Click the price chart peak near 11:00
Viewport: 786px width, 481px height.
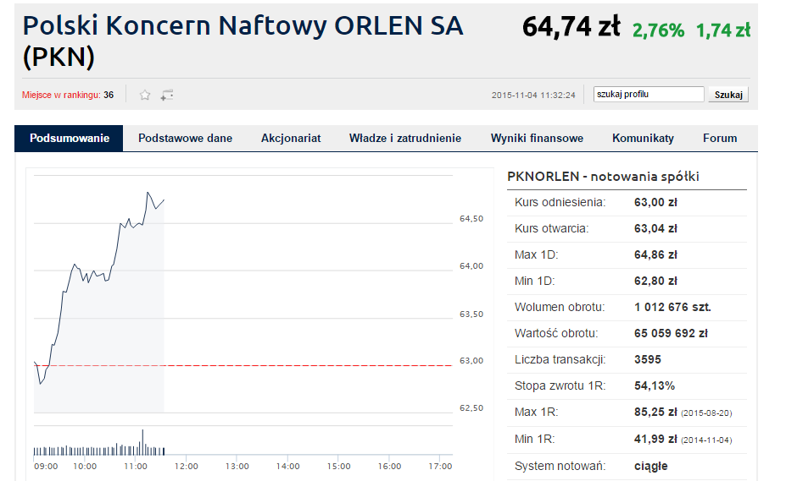[x=148, y=193]
